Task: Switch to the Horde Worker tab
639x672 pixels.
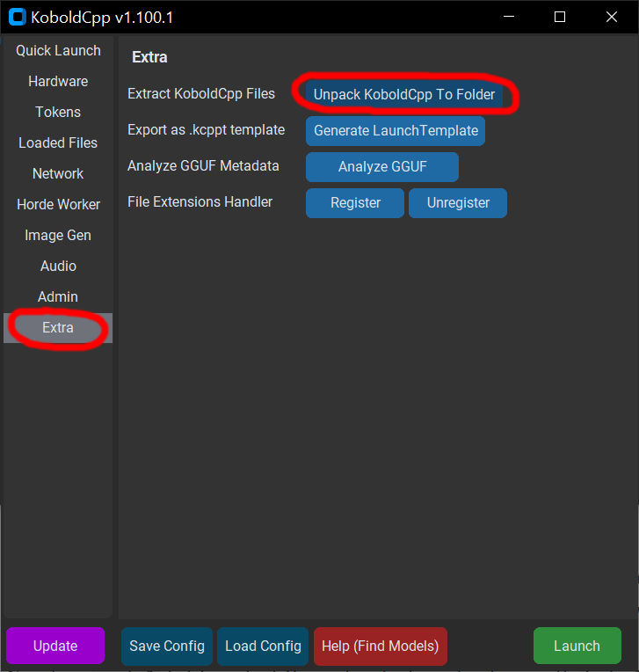Action: coord(58,204)
